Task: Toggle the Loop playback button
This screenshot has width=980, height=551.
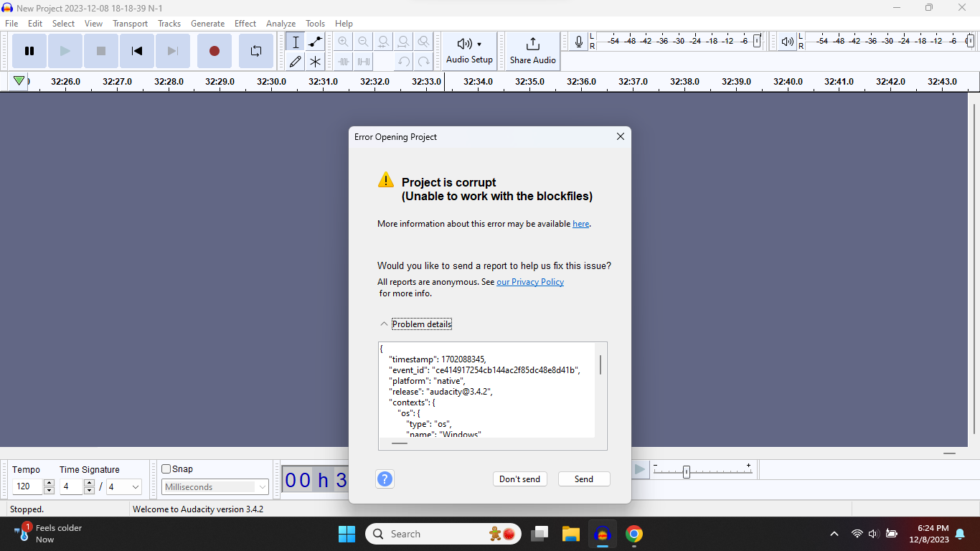Action: pos(256,51)
